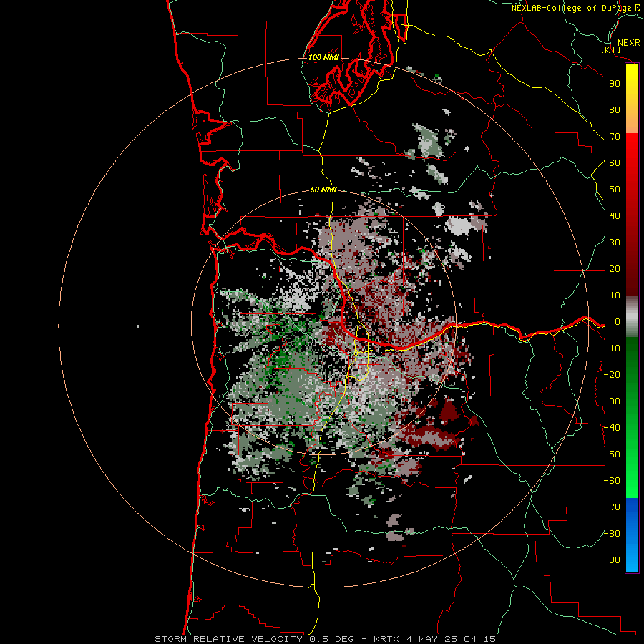The height and width of the screenshot is (644, 644).
Task: Click the -10 value on velocity scale
Action: [x=612, y=348]
